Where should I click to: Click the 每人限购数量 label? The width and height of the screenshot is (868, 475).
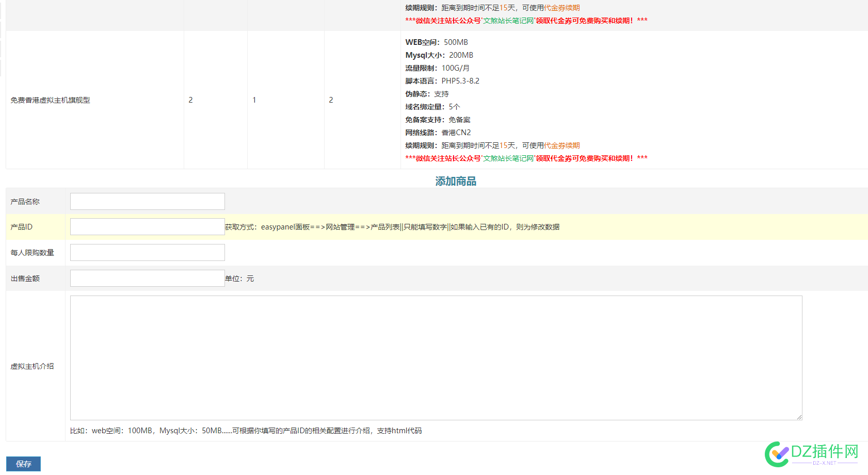tap(32, 253)
